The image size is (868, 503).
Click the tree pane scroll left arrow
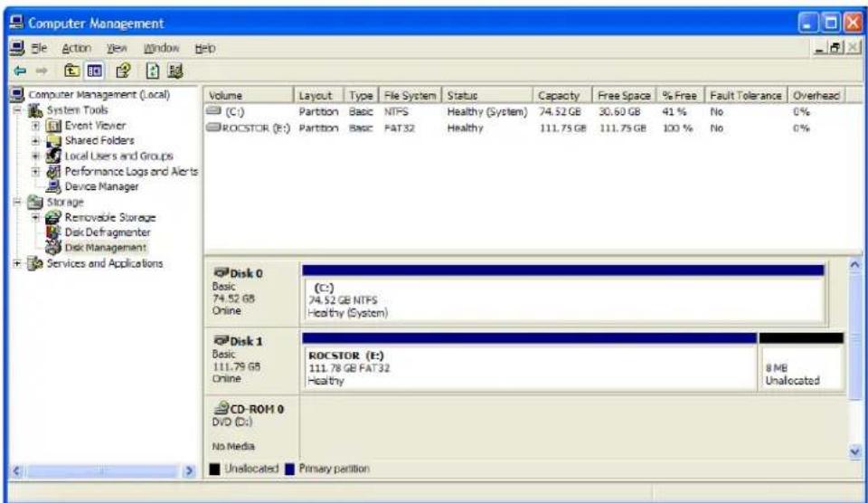(x=16, y=470)
